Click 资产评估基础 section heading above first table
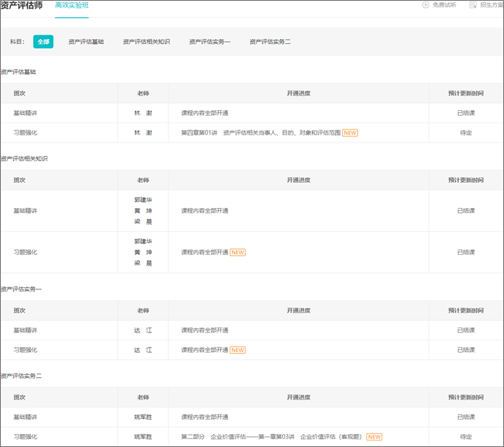504x447 pixels. [x=18, y=72]
